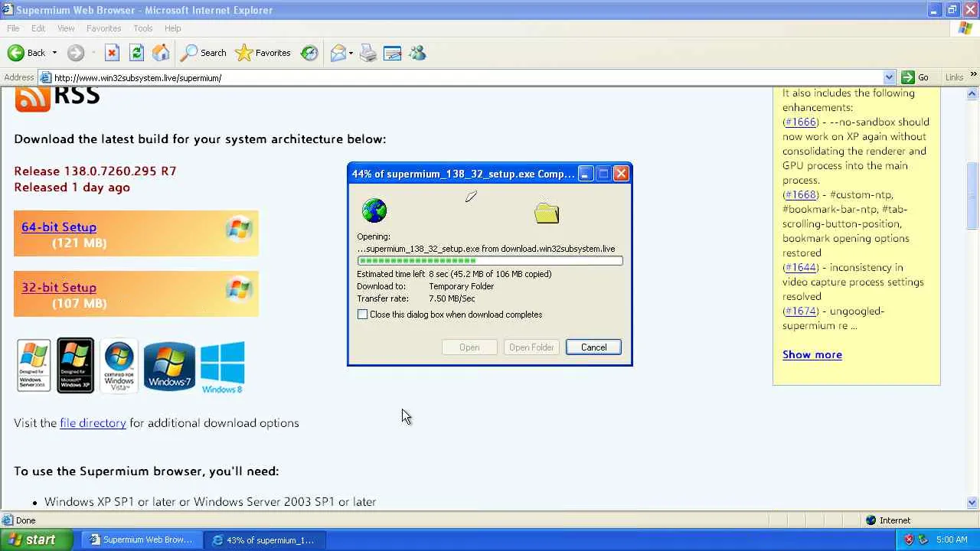Click the 64-bit Setup download link
The height and width of the screenshot is (551, 980).
(59, 227)
